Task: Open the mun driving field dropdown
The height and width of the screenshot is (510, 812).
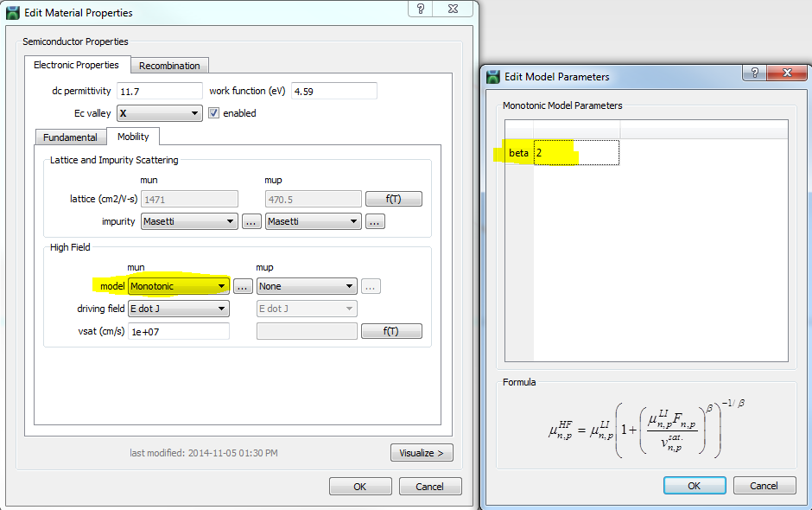Action: tap(179, 309)
